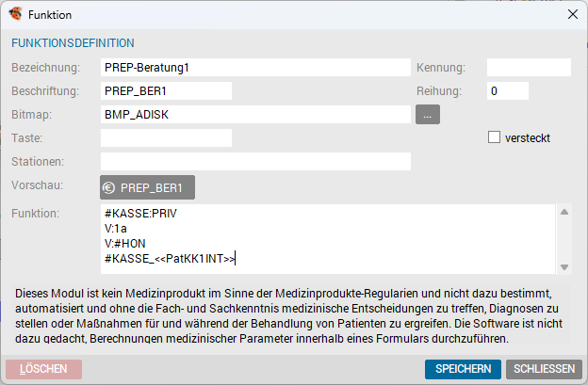This screenshot has width=588, height=385.
Task: Click the empty Stationen input field
Action: [x=255, y=161]
